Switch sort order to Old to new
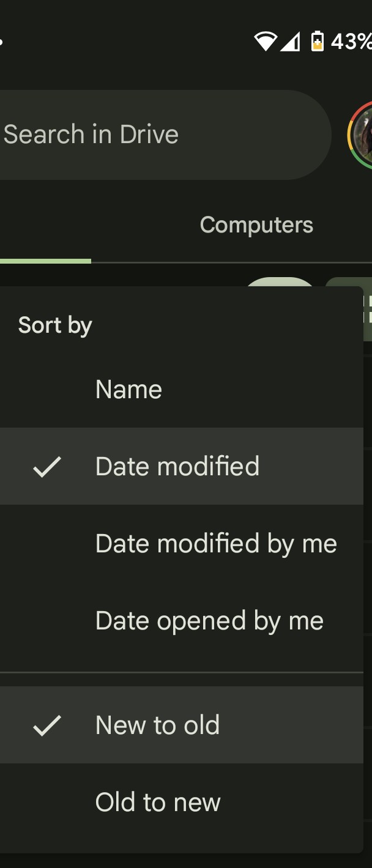The height and width of the screenshot is (868, 372). [x=158, y=802]
